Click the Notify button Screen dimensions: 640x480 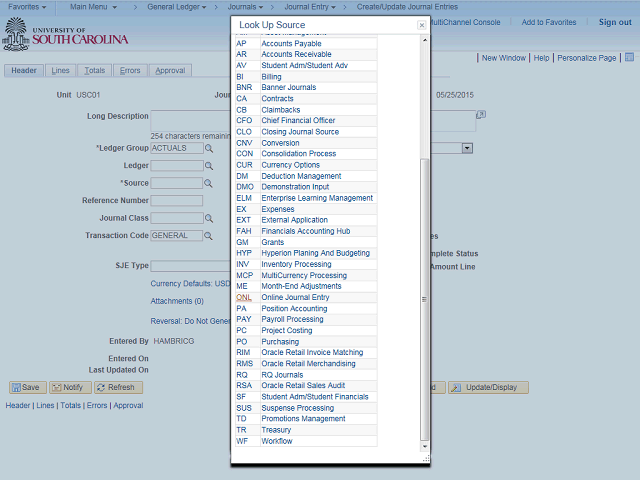70,387
